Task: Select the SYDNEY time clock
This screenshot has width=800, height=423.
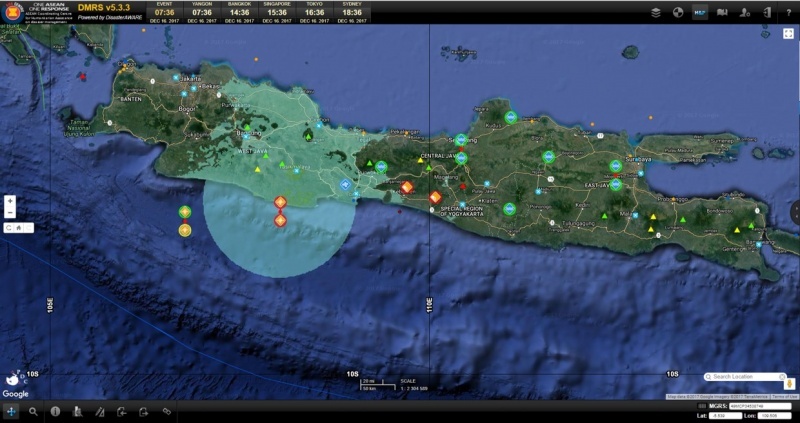Action: (x=352, y=12)
